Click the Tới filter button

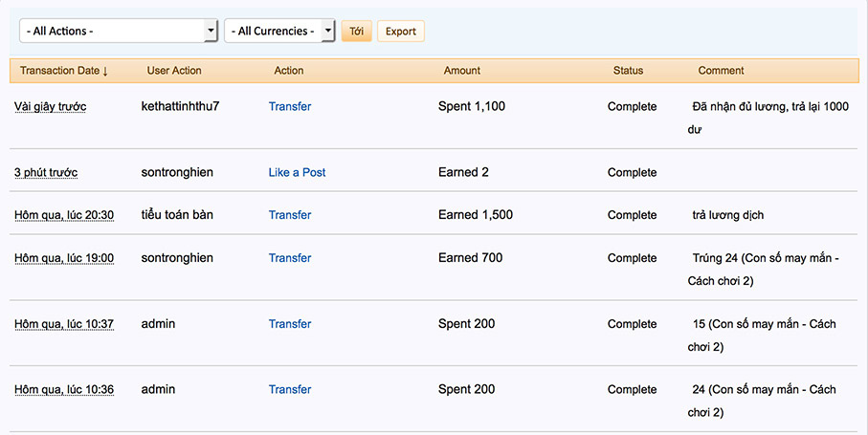click(356, 32)
